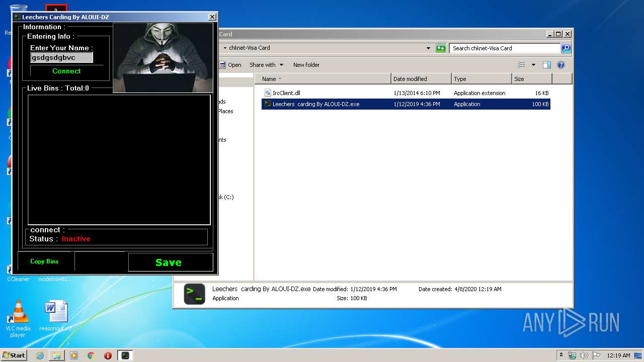Screen dimensions: 644x362
Task: Minimize the Explorer window
Action: pos(549,34)
